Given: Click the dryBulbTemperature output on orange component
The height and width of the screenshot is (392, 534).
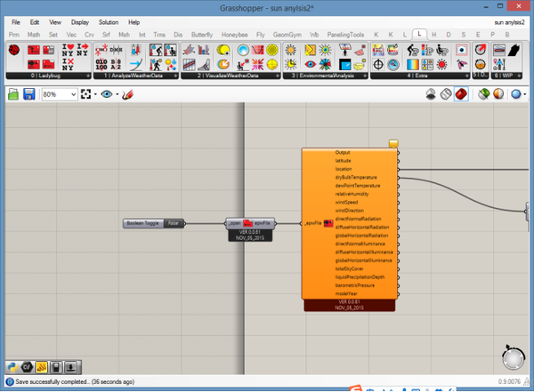Looking at the screenshot, I should (x=355, y=177).
